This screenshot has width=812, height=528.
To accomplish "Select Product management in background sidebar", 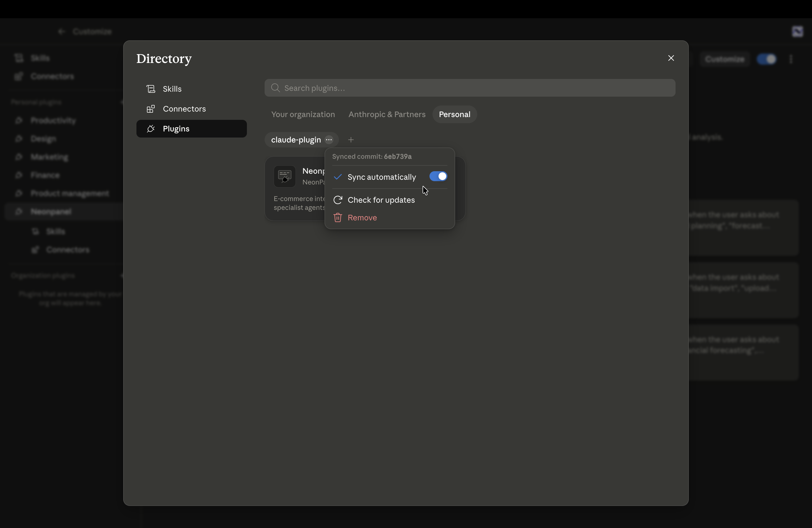I will (70, 193).
